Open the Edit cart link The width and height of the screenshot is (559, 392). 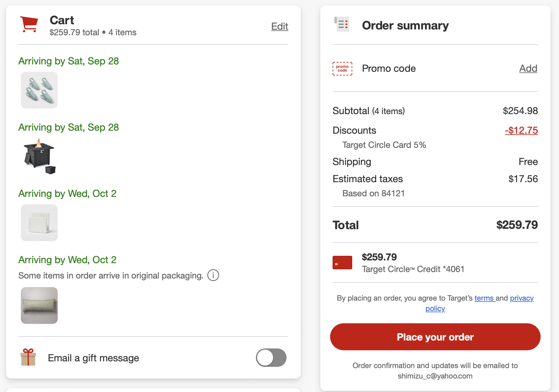(279, 26)
